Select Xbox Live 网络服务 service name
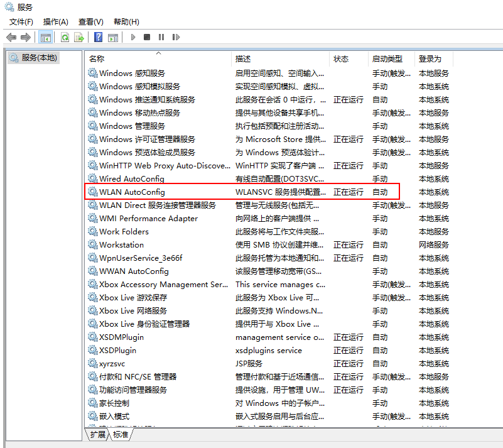This screenshot has height=448, width=503. coord(133,310)
